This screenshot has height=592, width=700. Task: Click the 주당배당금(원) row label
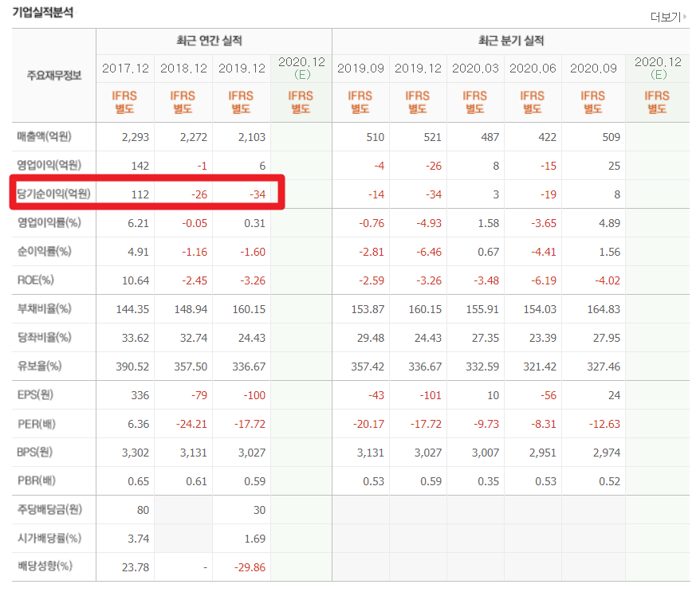point(49,509)
